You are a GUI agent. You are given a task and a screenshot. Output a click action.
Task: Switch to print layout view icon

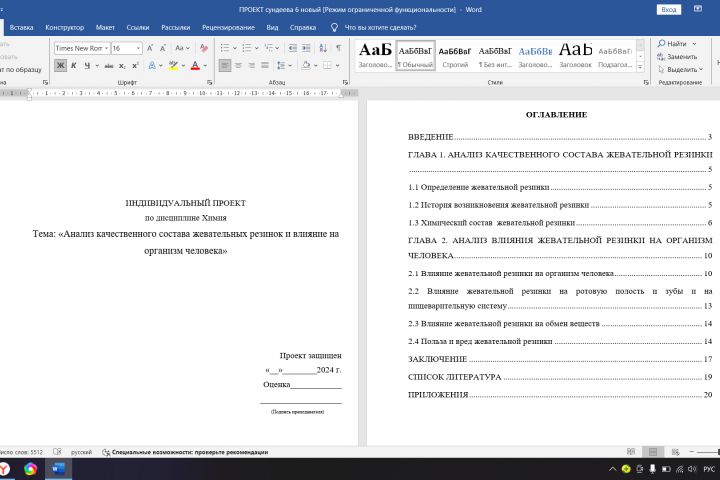pyautogui.click(x=653, y=452)
